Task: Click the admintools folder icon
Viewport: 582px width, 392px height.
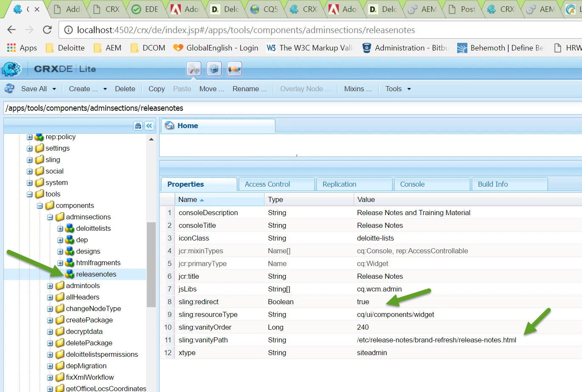Action: (x=60, y=286)
